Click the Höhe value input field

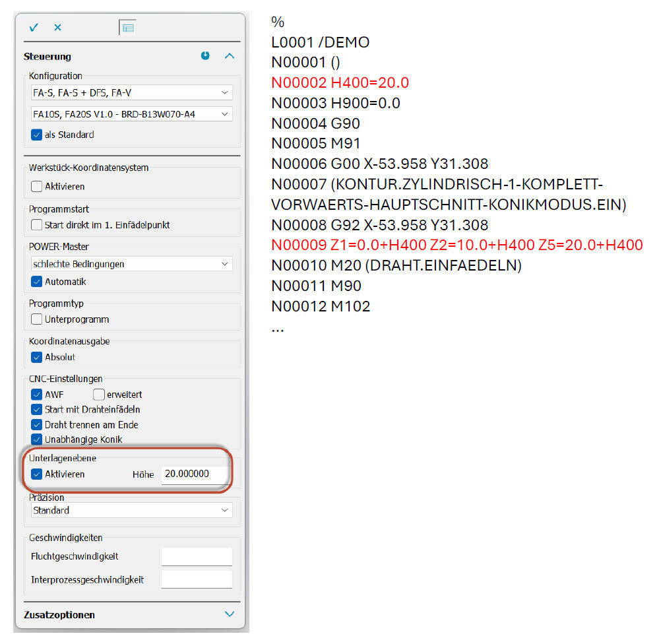pyautogui.click(x=196, y=474)
